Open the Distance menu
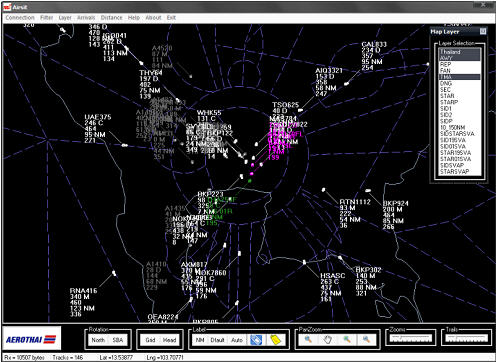The width and height of the screenshot is (496, 362). (111, 18)
